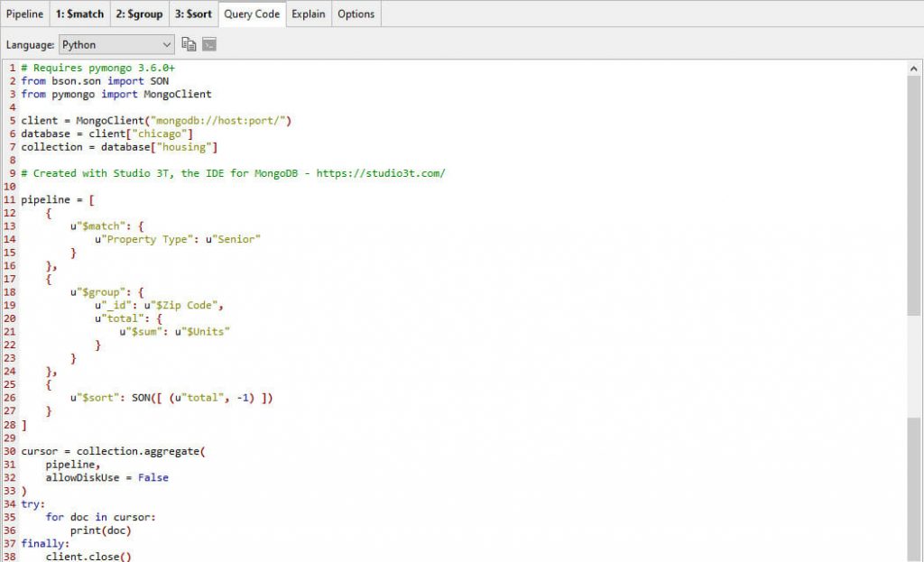Screen dimensions: 924x562
Task: Click the "mongodb://host:port/" connection string
Action: tap(218, 120)
